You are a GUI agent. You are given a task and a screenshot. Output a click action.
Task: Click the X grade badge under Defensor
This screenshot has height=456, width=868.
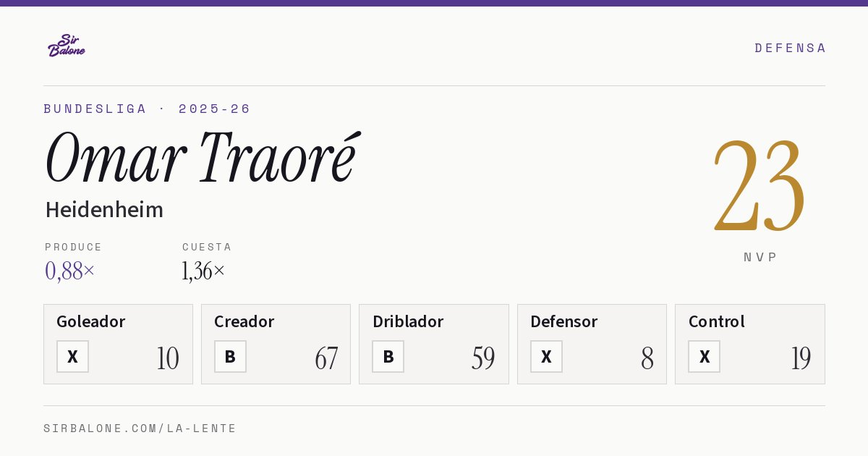[x=546, y=357]
